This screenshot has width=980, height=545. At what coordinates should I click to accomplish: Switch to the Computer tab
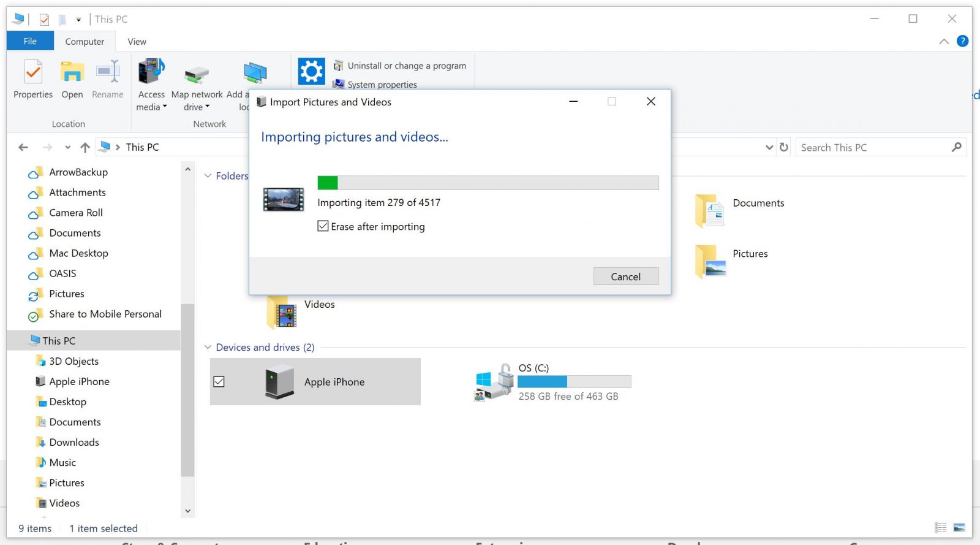click(85, 42)
